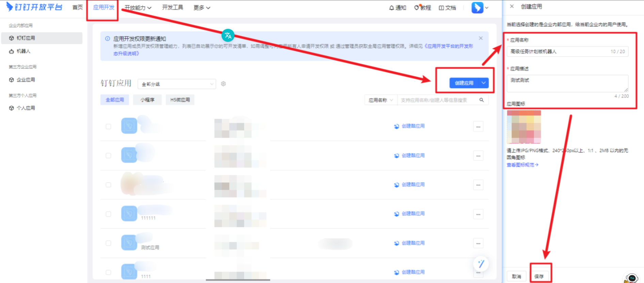Screen dimensions: 644x283
Task: Check the 1111 app row checkbox
Action: pos(108,272)
